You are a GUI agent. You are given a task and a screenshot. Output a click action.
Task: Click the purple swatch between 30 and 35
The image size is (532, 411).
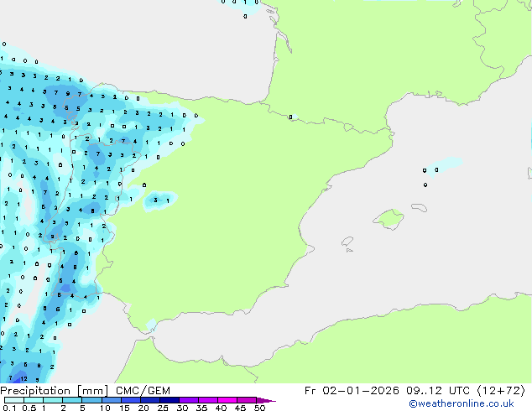(x=189, y=400)
